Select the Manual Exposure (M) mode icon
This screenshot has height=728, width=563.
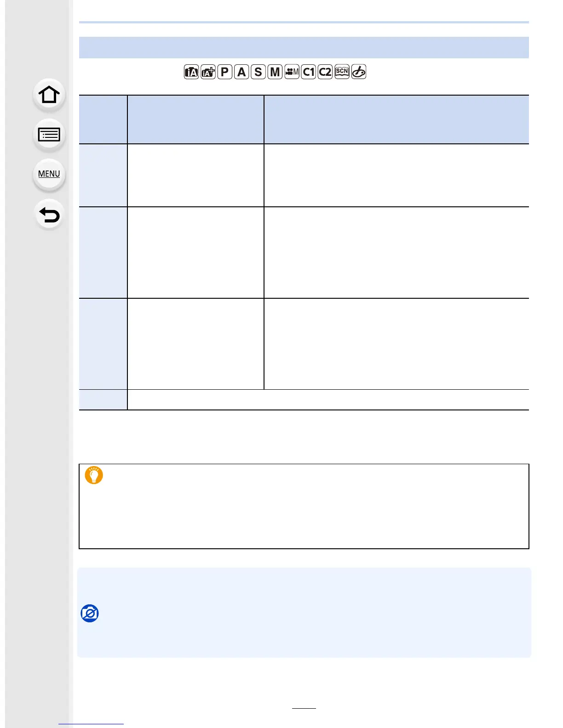275,72
